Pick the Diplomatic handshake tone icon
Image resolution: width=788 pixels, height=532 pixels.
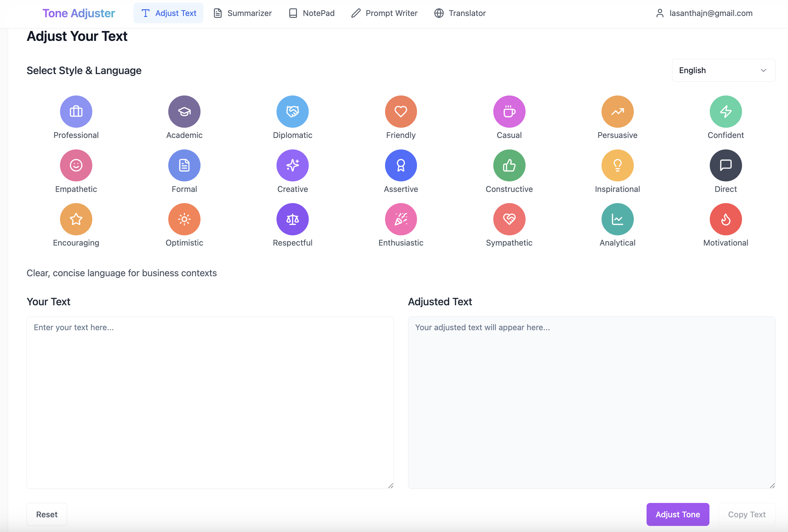click(x=292, y=111)
